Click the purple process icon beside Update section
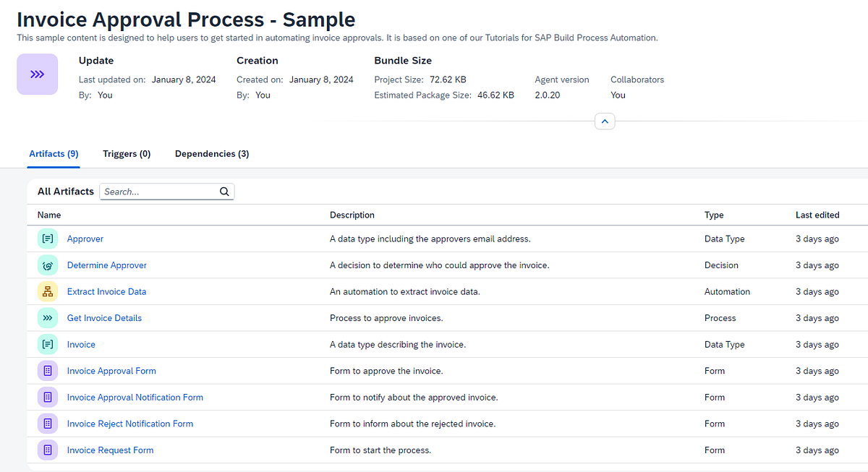 pos(37,74)
